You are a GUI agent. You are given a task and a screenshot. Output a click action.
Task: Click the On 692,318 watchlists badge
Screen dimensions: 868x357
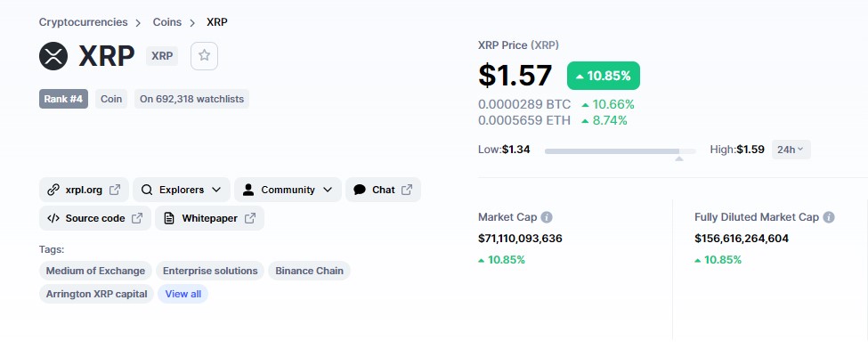pos(191,99)
